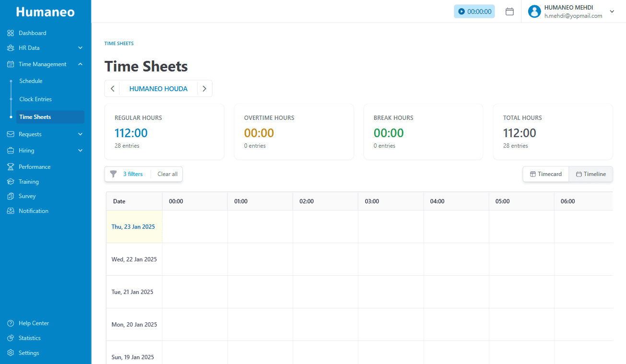Open the calendar icon in the top bar
Viewport: 626px width, 364px height.
[509, 11]
